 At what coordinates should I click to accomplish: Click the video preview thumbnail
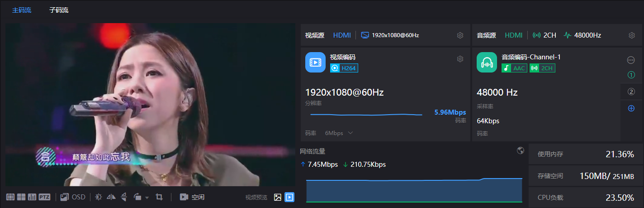pos(150,105)
